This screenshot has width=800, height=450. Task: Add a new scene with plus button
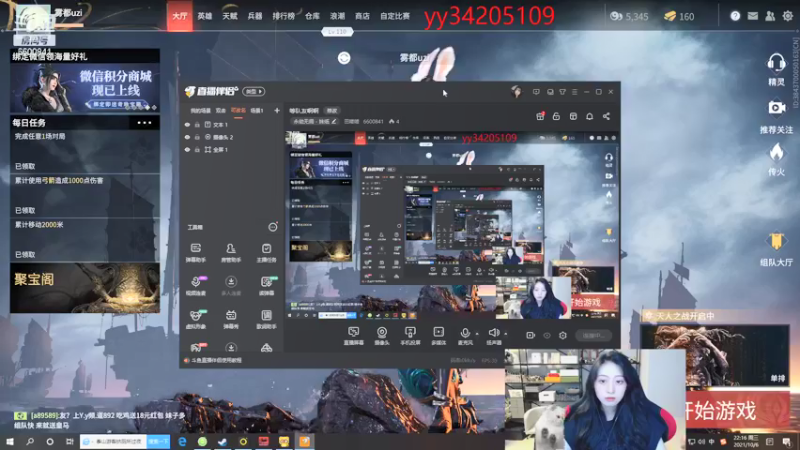(277, 110)
